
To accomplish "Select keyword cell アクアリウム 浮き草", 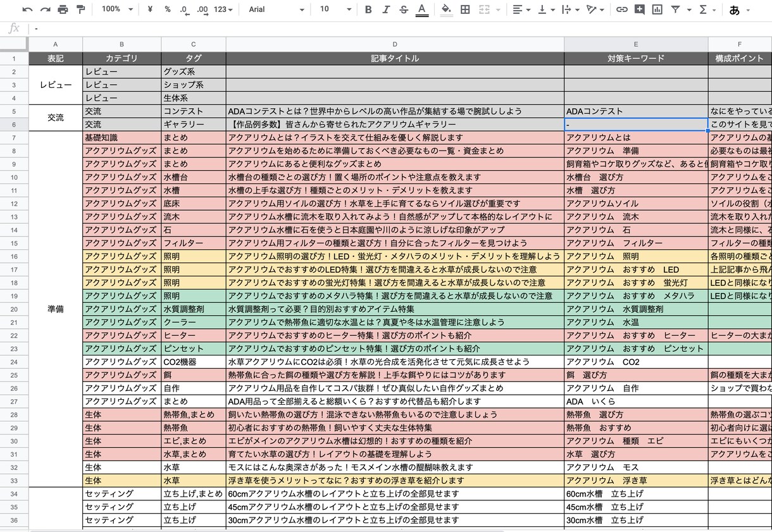I will [636, 480].
